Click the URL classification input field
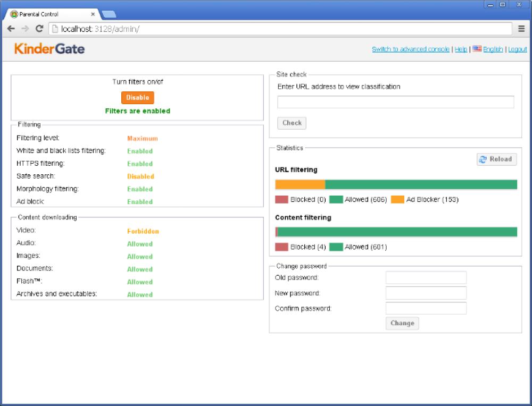This screenshot has height=406, width=532. click(395, 101)
